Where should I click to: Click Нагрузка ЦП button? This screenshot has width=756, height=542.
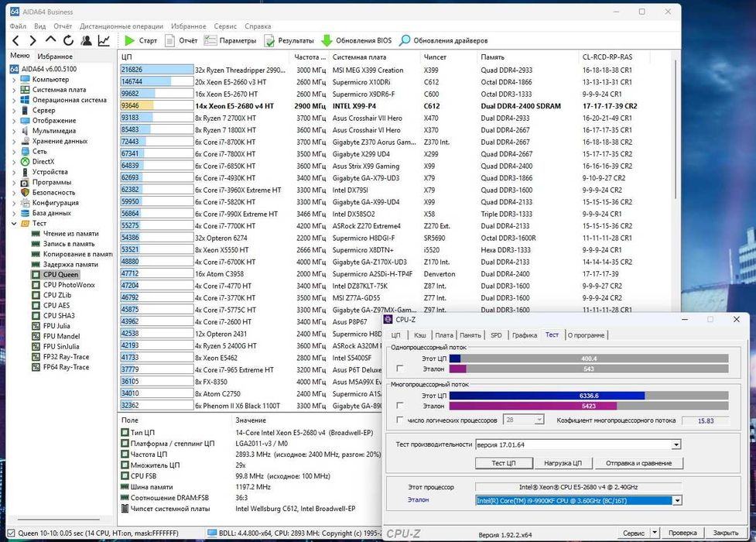tap(563, 463)
